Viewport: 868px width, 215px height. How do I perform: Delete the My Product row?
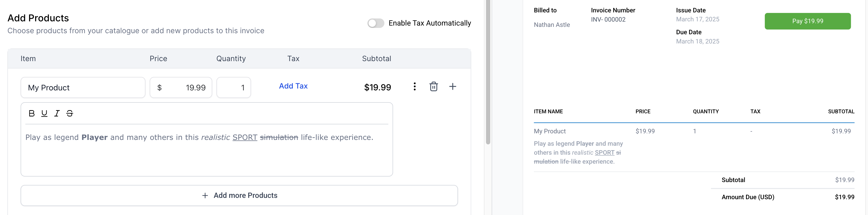coord(433,87)
